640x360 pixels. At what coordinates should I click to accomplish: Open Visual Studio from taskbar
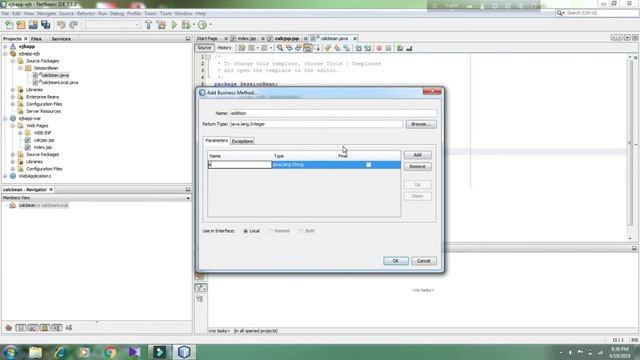tap(134, 352)
